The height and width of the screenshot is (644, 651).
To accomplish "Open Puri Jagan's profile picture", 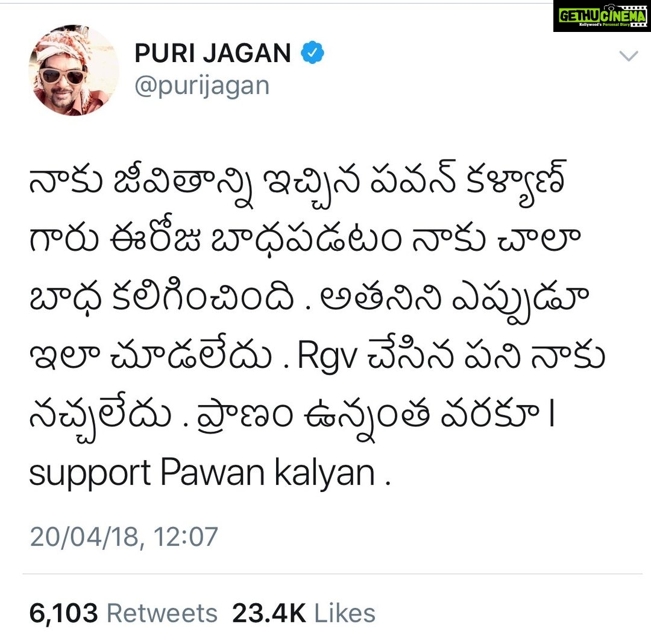I will click(x=74, y=70).
